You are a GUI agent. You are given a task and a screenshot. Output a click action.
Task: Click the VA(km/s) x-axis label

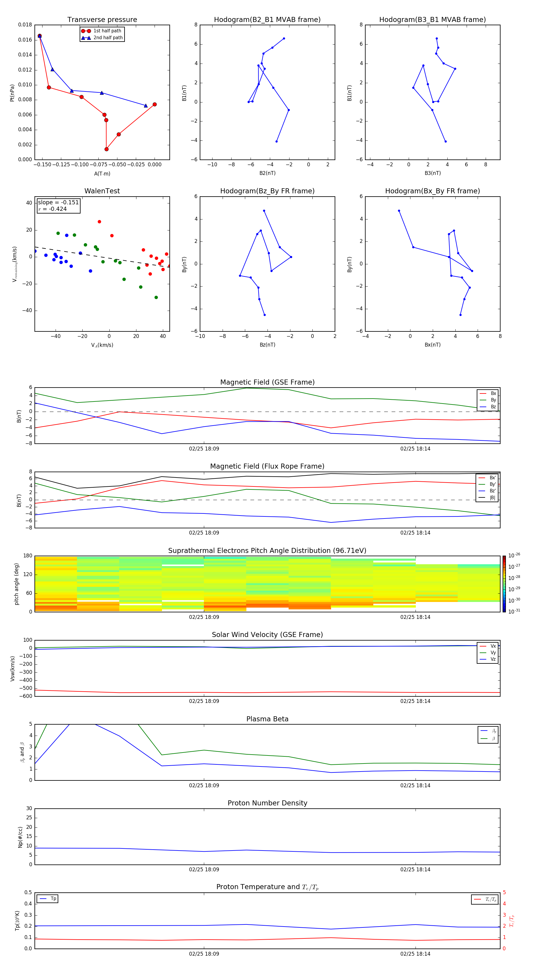point(102,345)
